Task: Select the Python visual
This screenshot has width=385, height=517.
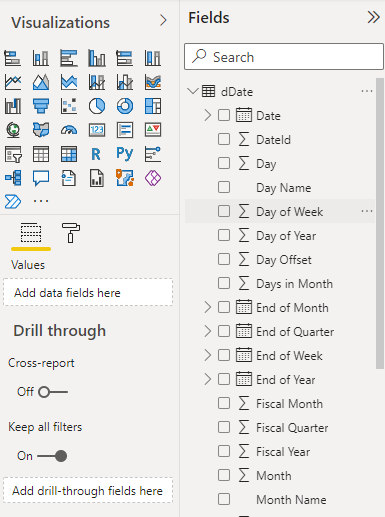Action: coord(125,154)
